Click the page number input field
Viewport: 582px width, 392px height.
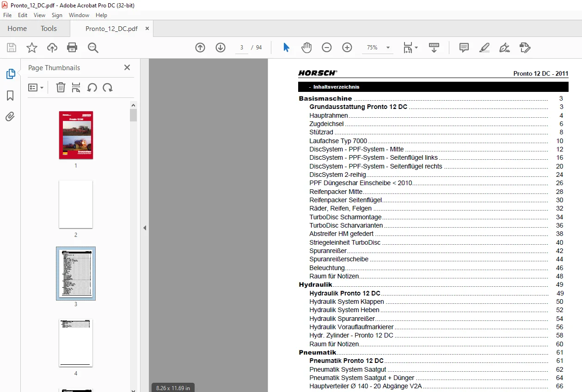click(x=242, y=48)
